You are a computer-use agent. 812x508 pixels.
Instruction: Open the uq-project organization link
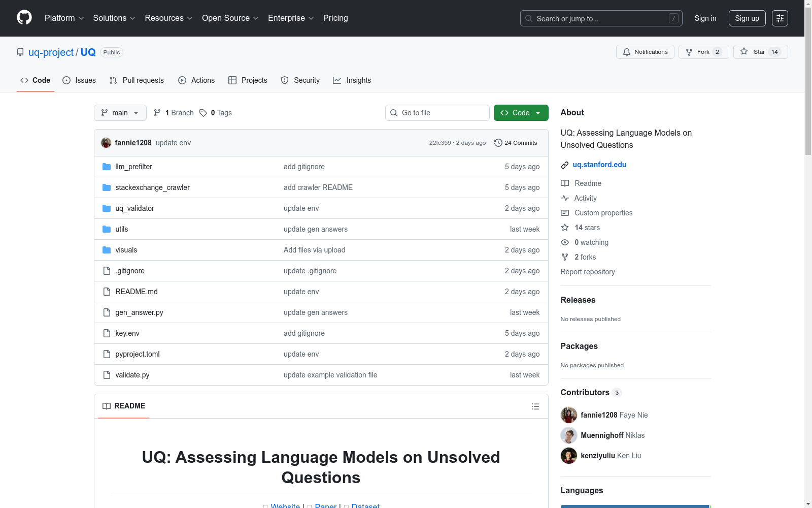51,52
